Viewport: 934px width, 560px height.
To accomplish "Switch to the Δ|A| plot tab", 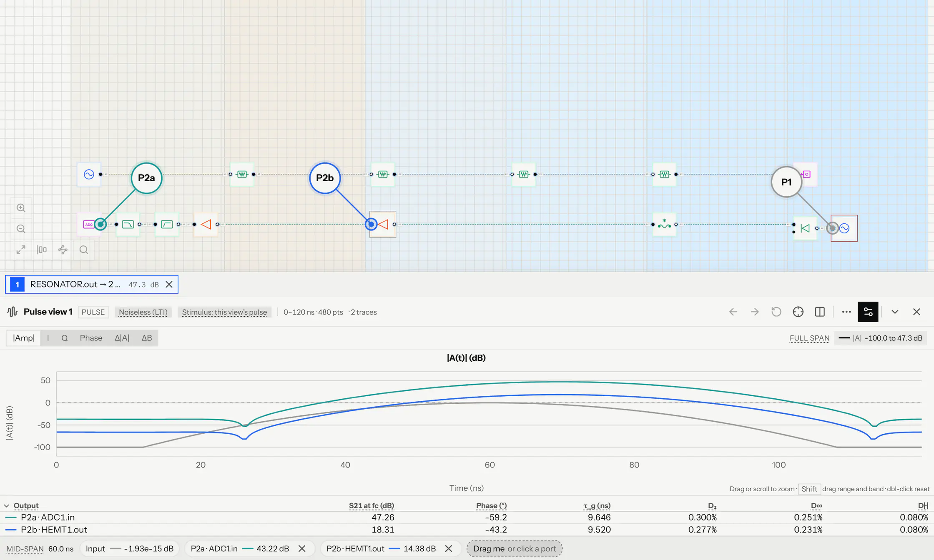I will (x=122, y=338).
